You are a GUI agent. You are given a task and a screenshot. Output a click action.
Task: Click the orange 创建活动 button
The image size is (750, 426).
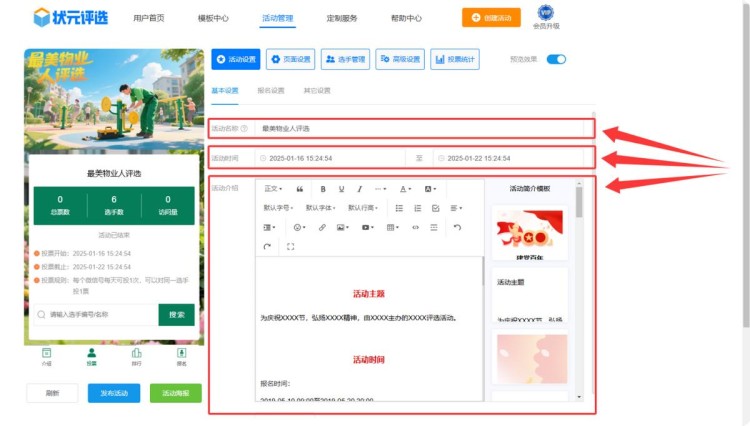[491, 18]
